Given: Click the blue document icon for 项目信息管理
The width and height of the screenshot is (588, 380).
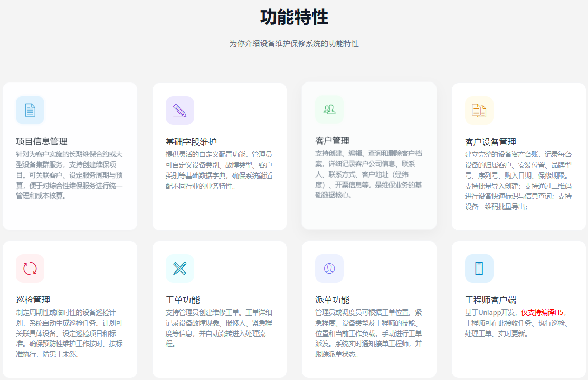Looking at the screenshot, I should 30,110.
